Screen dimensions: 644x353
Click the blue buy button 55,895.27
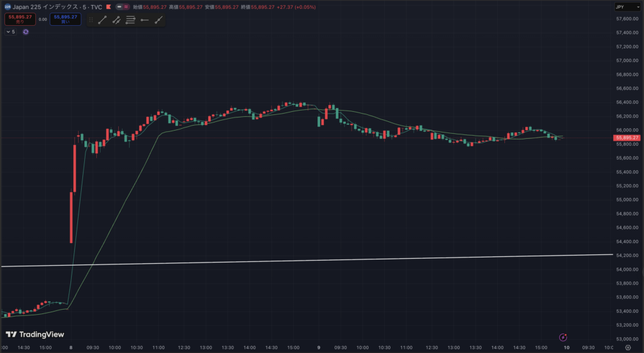(x=65, y=19)
